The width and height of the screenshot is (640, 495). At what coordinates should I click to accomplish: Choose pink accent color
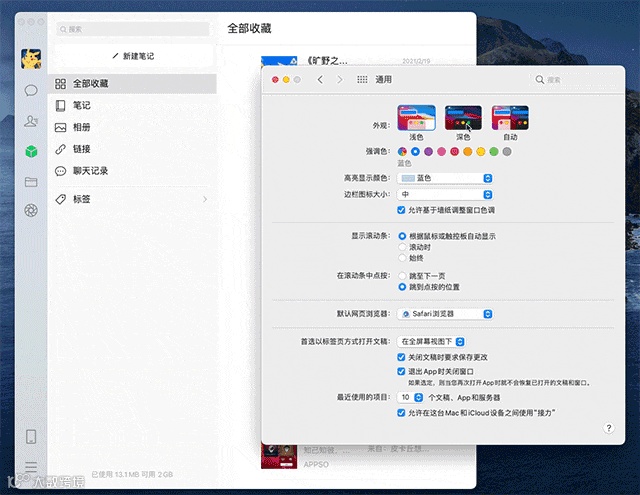click(442, 152)
